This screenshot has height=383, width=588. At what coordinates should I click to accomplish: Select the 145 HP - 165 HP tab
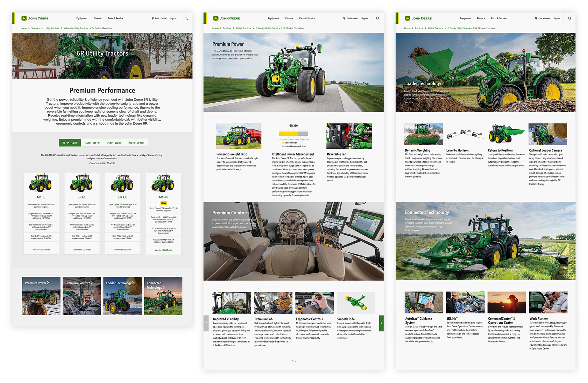click(x=92, y=143)
